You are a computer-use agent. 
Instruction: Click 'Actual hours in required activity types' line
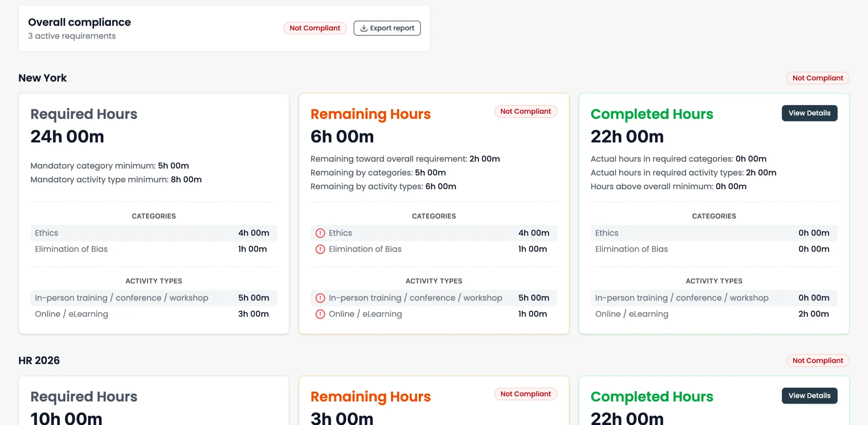(684, 173)
